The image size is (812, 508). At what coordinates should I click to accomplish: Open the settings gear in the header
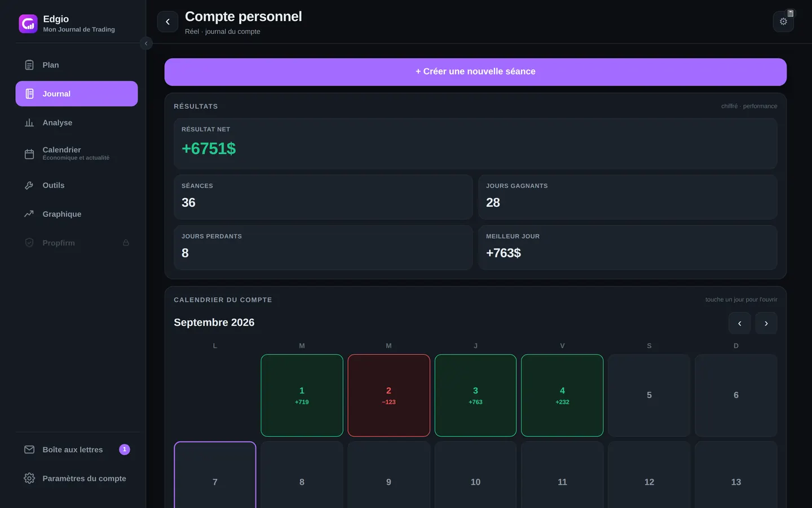click(x=783, y=21)
